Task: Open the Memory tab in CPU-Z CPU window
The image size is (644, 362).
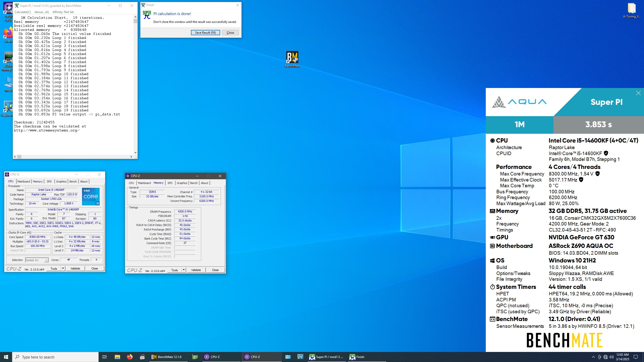Action: click(x=38, y=182)
